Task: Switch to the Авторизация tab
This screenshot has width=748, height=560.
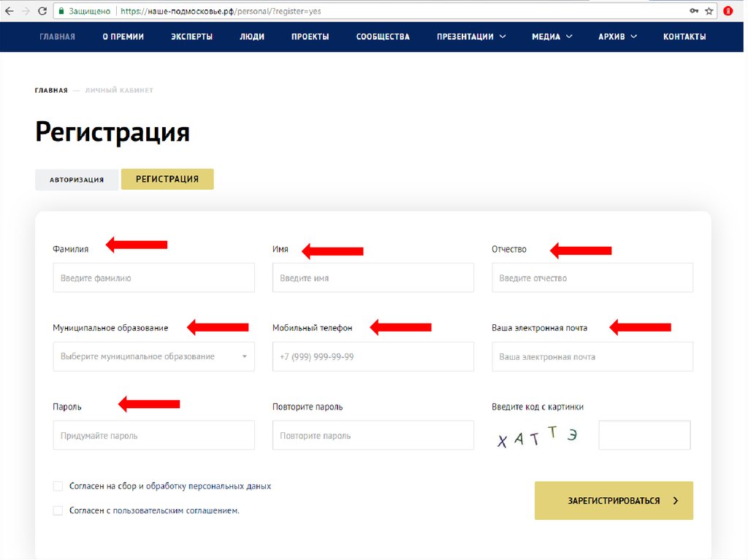Action: 77,180
